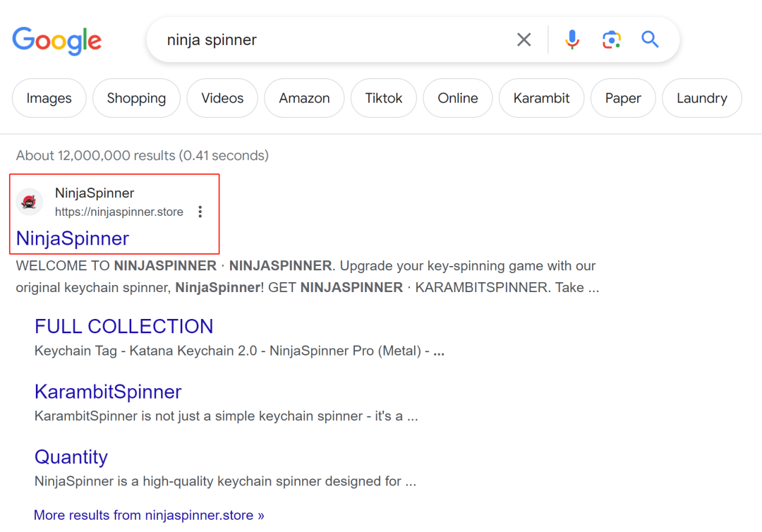The height and width of the screenshot is (532, 762).
Task: Click the Google logo
Action: tap(56, 40)
